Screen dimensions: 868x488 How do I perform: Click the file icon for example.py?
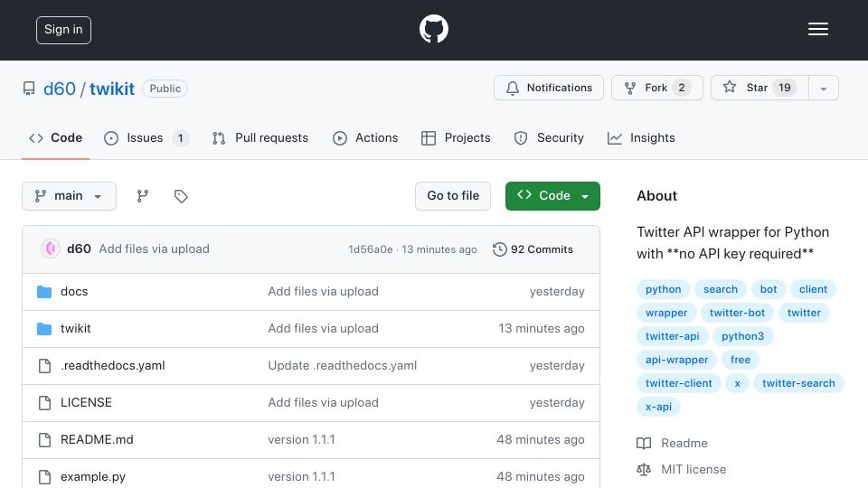click(44, 477)
